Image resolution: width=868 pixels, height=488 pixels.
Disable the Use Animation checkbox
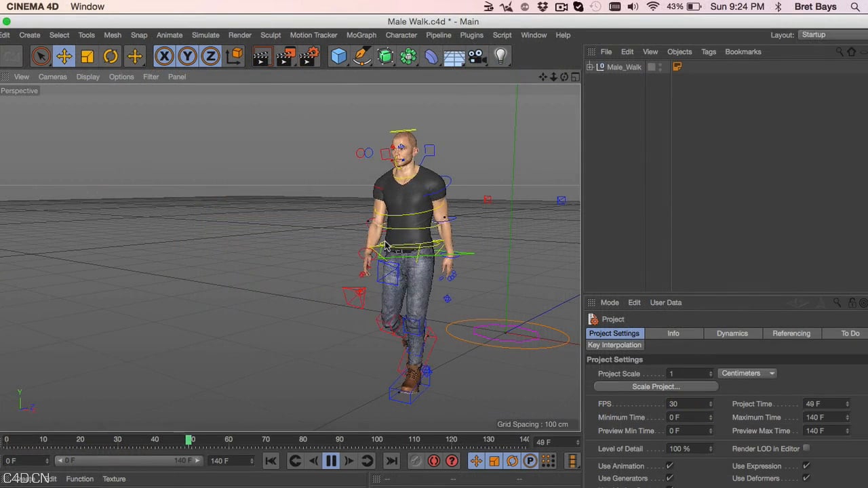[669, 466]
